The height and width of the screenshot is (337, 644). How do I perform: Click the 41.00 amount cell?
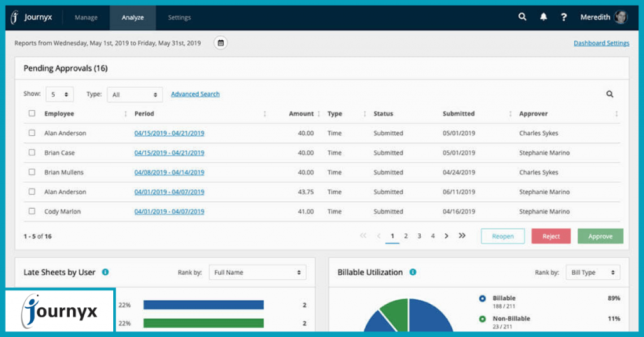306,211
